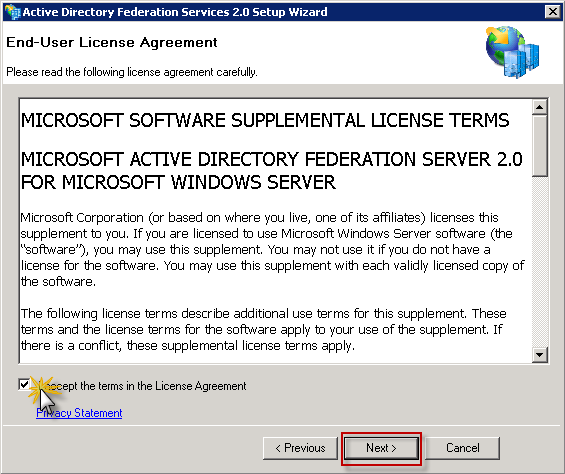The image size is (565, 474).
Task: Click the license scrollbar up arrow
Action: click(x=540, y=107)
